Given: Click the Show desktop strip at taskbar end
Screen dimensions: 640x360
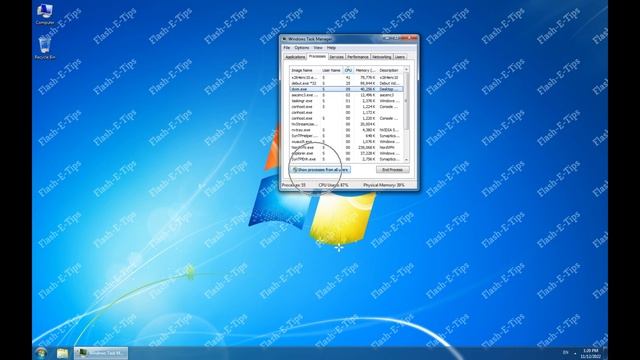Looking at the screenshot, I should (606, 353).
